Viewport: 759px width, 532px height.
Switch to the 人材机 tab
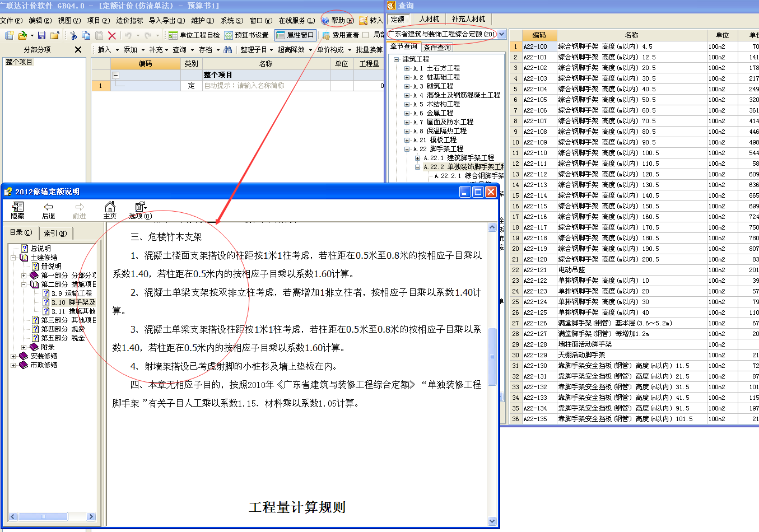coord(429,19)
